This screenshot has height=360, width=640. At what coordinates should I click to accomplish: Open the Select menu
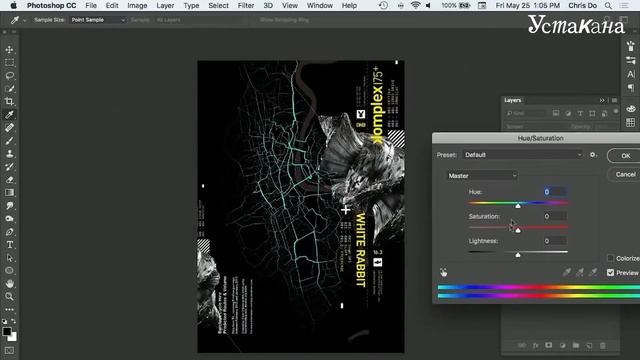click(218, 5)
